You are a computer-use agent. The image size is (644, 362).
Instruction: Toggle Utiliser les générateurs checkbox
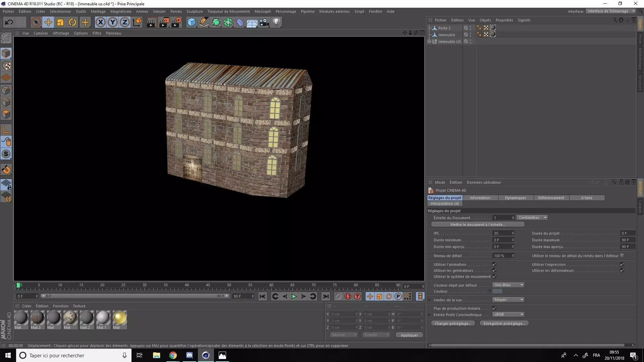(494, 270)
